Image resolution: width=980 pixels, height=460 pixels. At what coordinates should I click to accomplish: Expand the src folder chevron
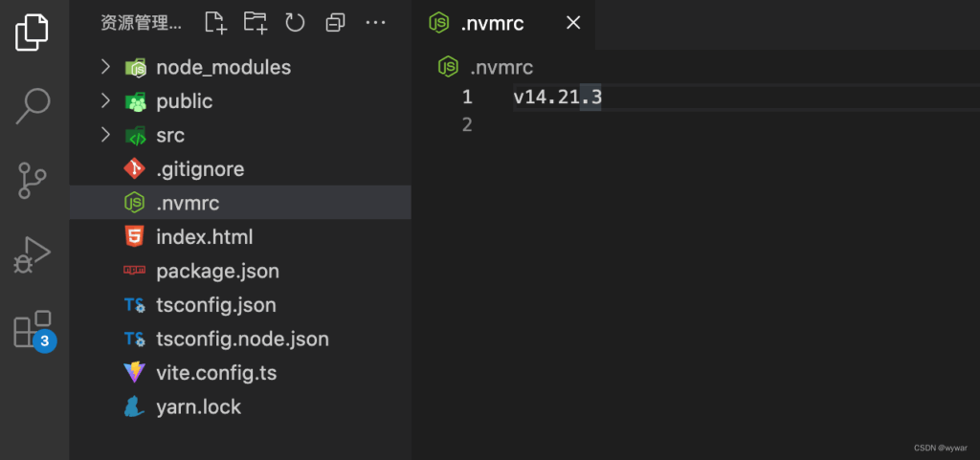pyautogui.click(x=105, y=135)
